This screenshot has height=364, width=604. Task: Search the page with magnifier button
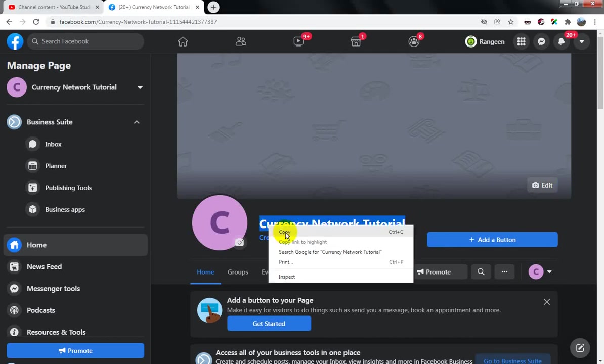[481, 271]
